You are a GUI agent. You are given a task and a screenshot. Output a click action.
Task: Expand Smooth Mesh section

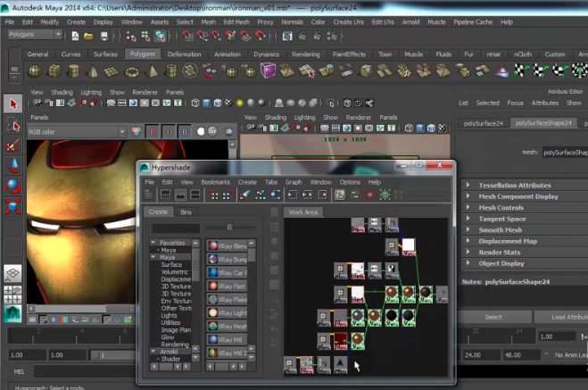coord(468,229)
